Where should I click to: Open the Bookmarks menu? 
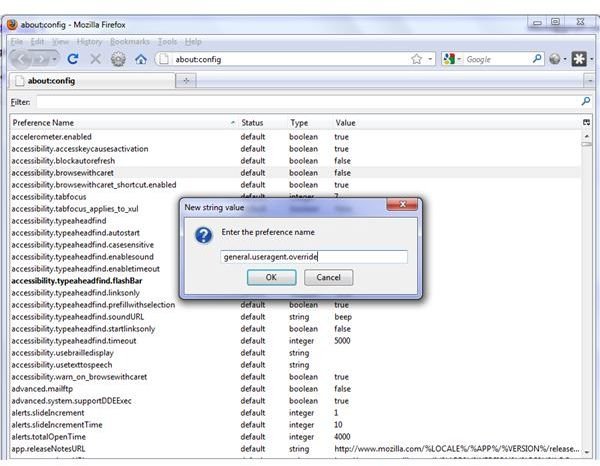(130, 41)
